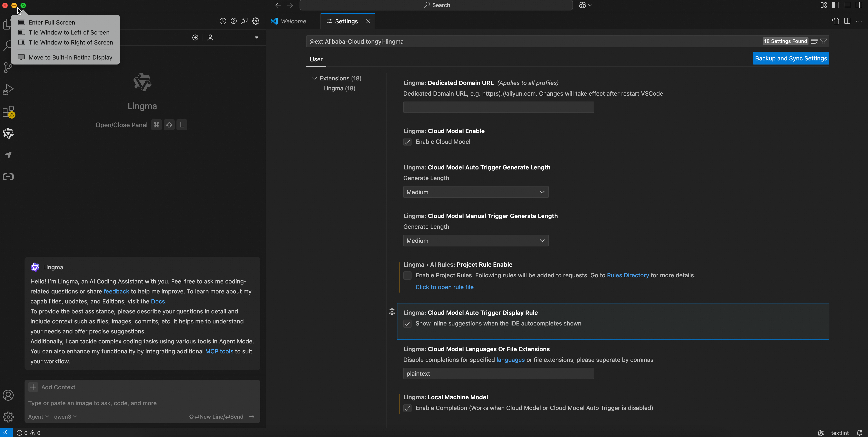Choose Move to Built-in Retina Display
Image resolution: width=868 pixels, height=437 pixels.
point(65,57)
